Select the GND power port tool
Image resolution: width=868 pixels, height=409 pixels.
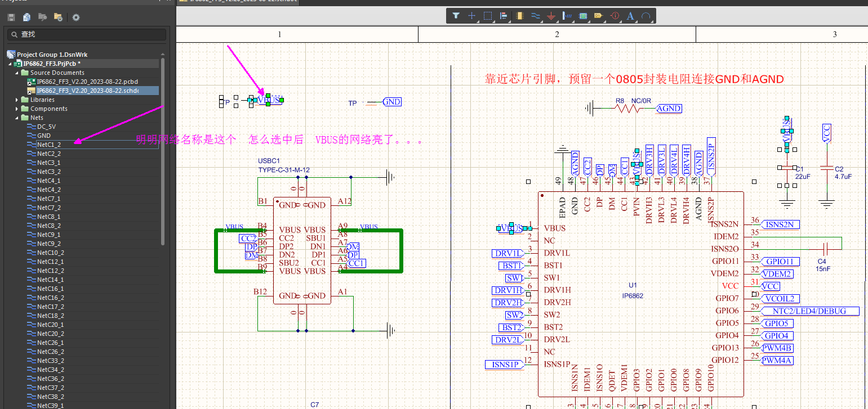[x=551, y=16]
